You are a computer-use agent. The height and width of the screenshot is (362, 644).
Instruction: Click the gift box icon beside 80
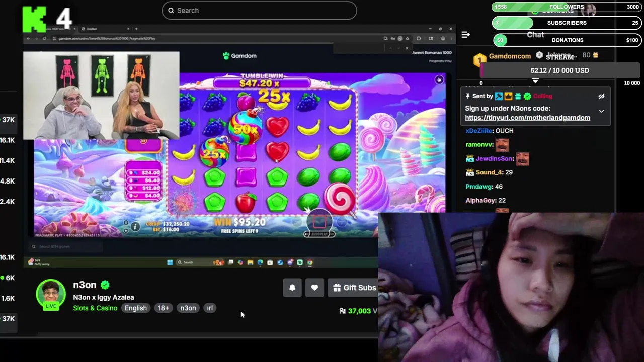[x=596, y=55]
